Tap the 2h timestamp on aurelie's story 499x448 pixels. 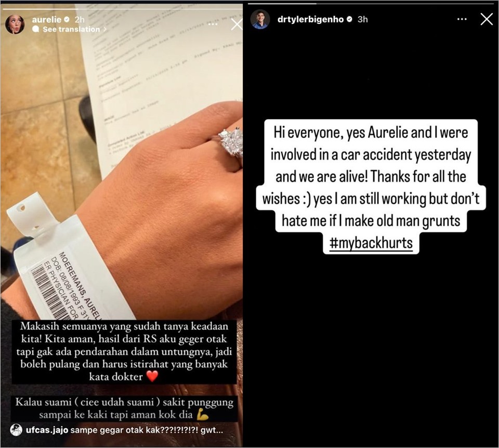80,19
